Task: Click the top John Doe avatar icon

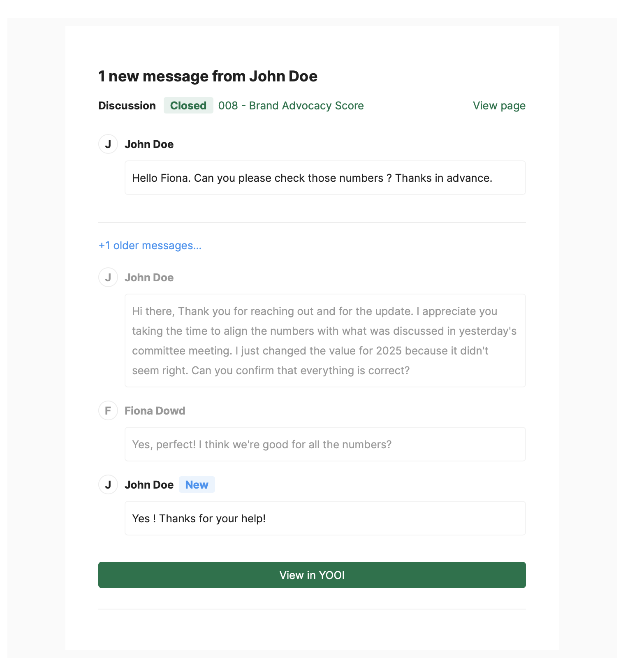Action: coord(108,144)
